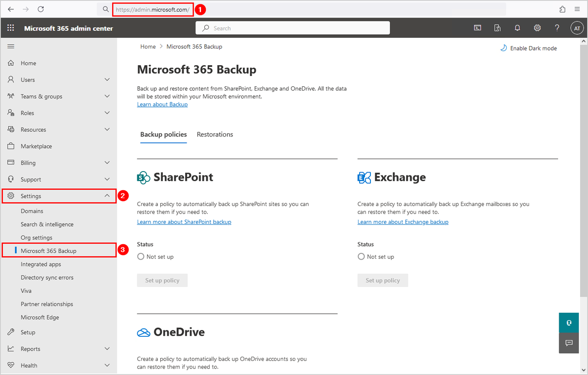Select the Exchange Not set up radio
588x375 pixels.
pos(361,256)
